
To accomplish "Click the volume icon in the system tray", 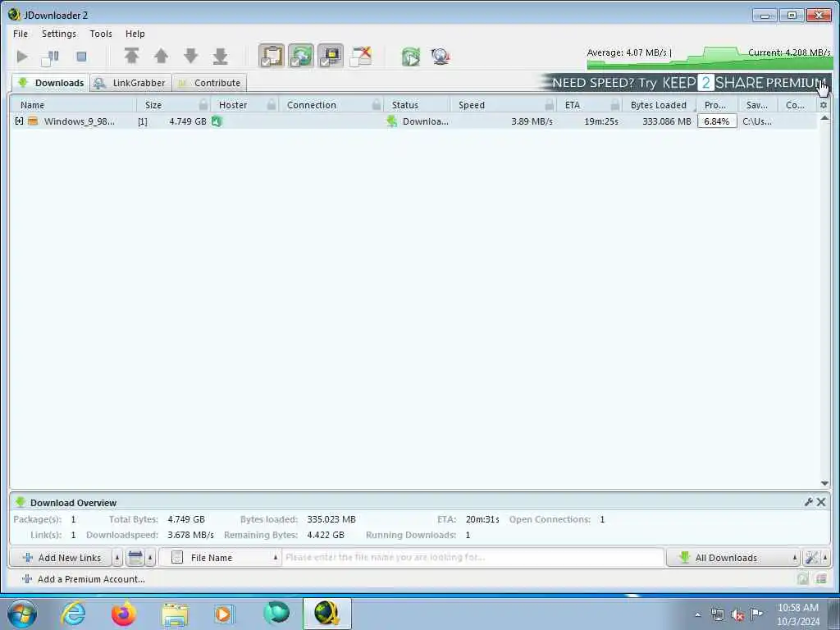I will (737, 615).
